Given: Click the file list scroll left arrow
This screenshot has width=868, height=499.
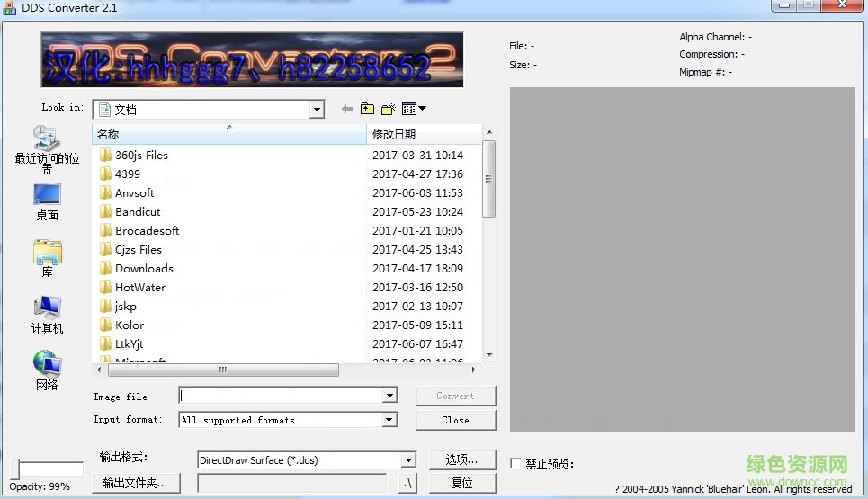Looking at the screenshot, I should tap(99, 370).
